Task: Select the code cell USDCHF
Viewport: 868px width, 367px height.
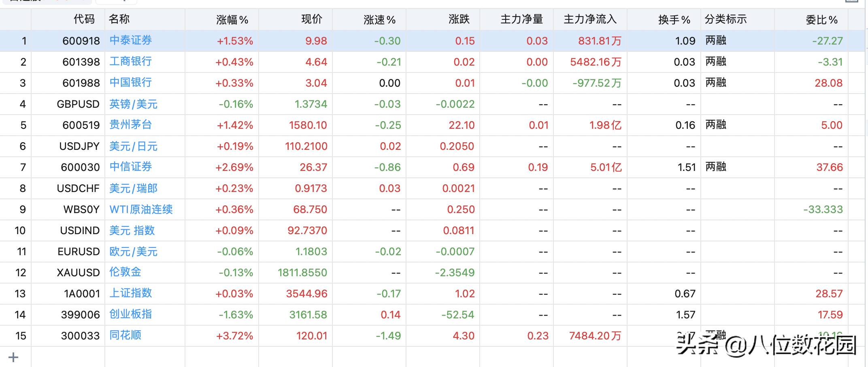Action: point(78,188)
